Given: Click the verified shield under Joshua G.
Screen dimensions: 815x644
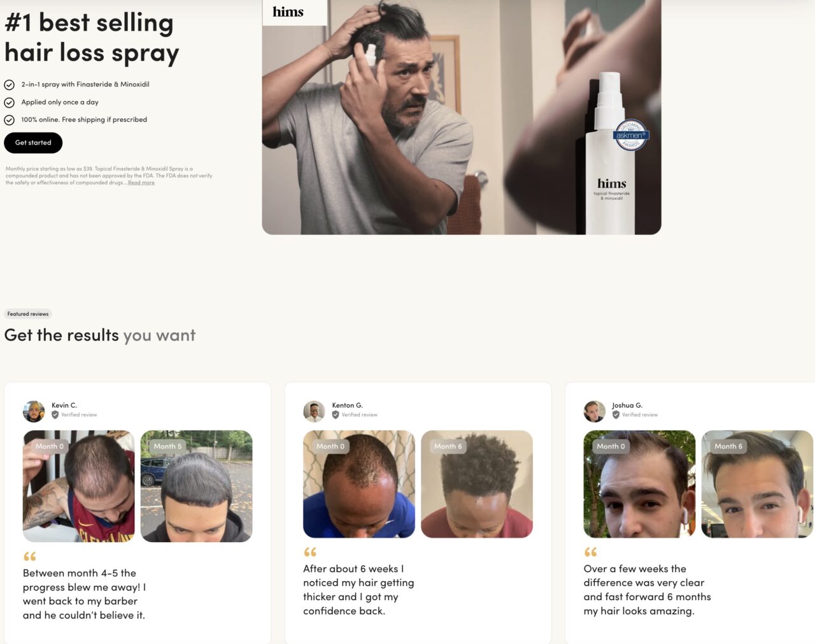Looking at the screenshot, I should [616, 415].
